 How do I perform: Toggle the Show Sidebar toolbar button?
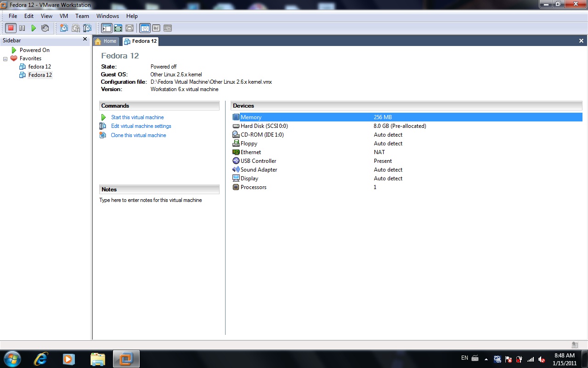click(x=107, y=28)
